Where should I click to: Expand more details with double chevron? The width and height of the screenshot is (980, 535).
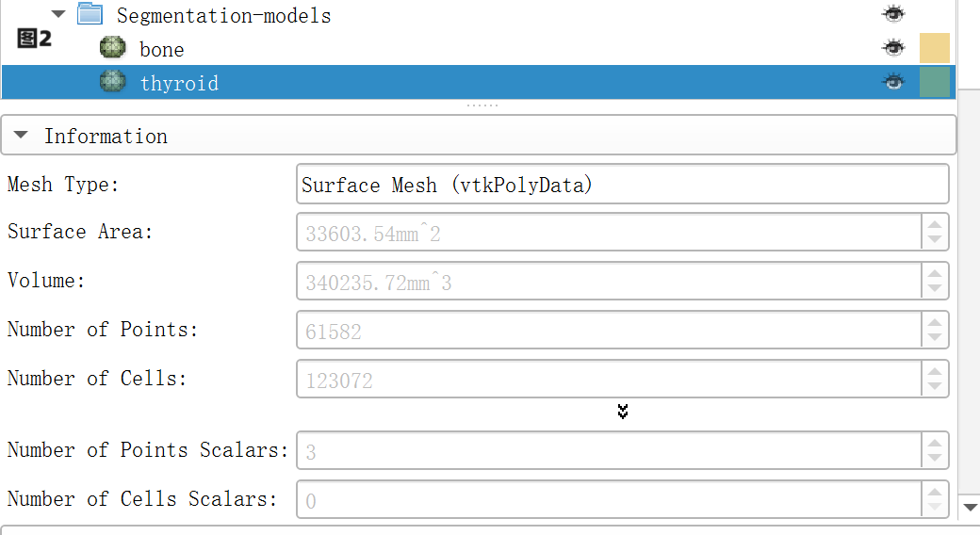click(622, 412)
